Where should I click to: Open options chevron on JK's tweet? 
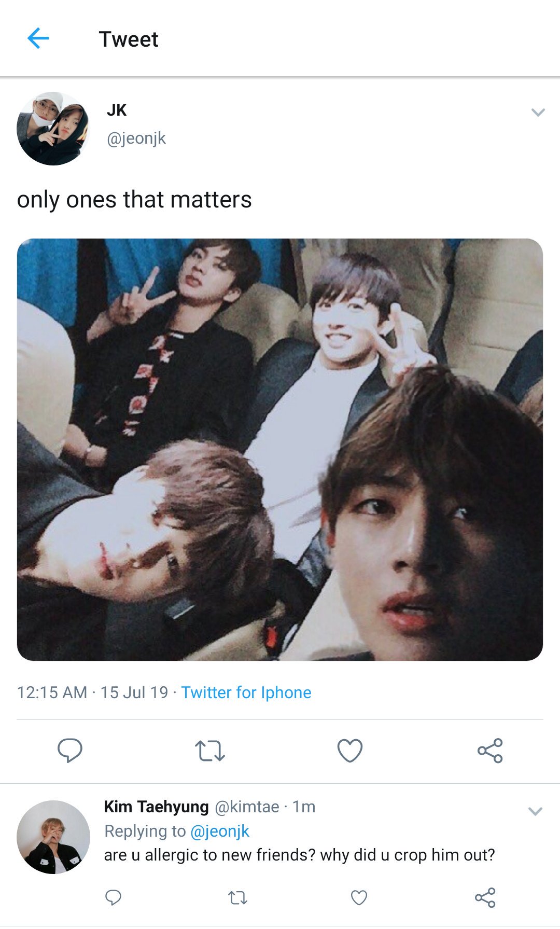pos(538,112)
